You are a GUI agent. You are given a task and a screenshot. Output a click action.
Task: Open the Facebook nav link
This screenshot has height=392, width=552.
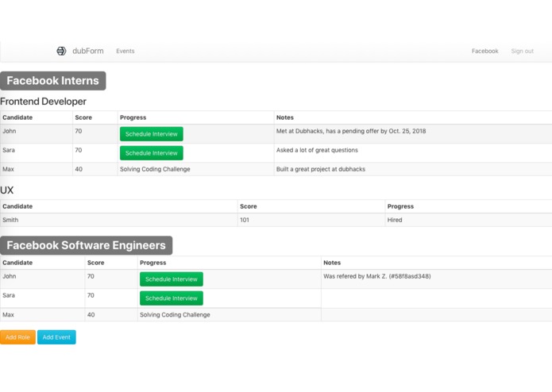pyautogui.click(x=484, y=51)
